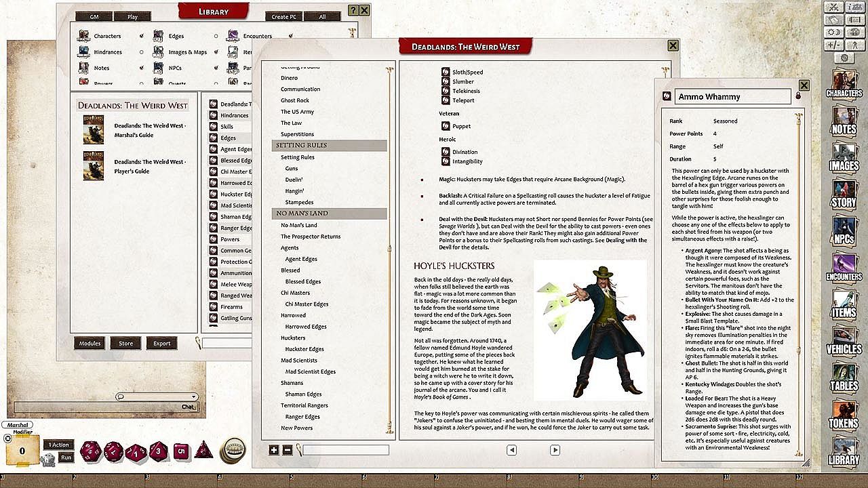This screenshot has width=868, height=488.
Task: Click the Ammo Whammy name field
Action: [x=732, y=96]
